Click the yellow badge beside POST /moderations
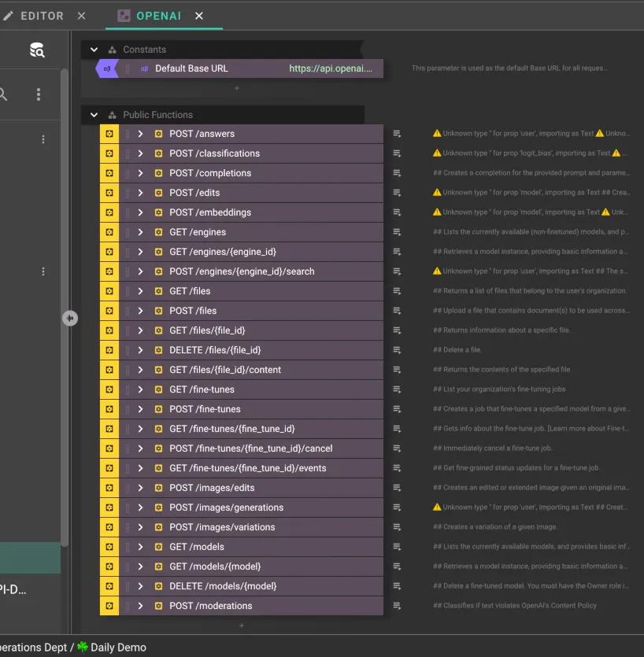This screenshot has width=644, height=657. click(x=109, y=606)
